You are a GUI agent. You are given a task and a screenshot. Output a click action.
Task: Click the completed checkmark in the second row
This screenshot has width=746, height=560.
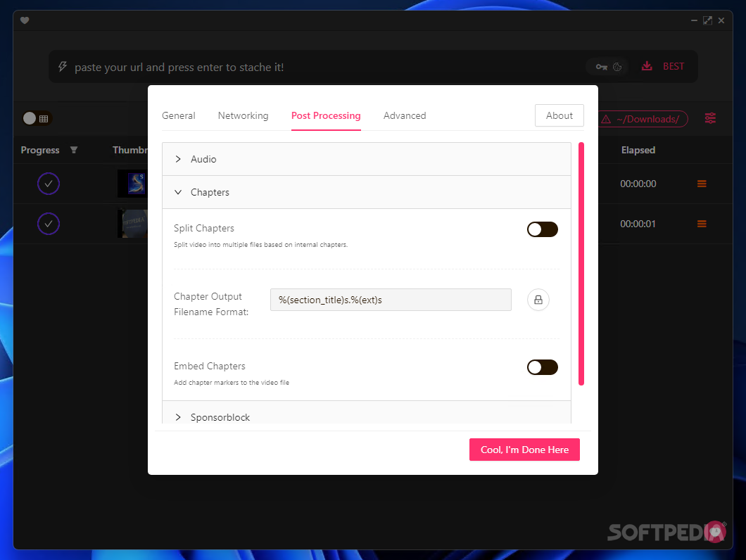point(49,224)
